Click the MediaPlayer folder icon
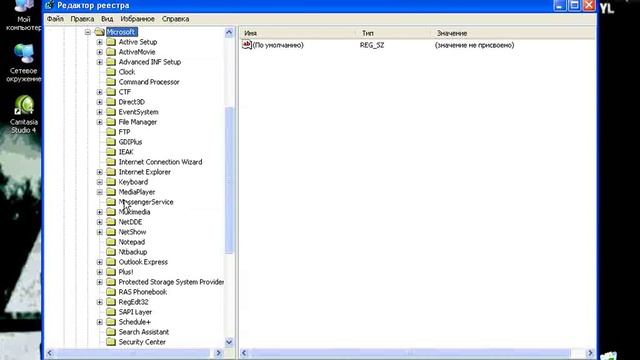 coord(111,192)
